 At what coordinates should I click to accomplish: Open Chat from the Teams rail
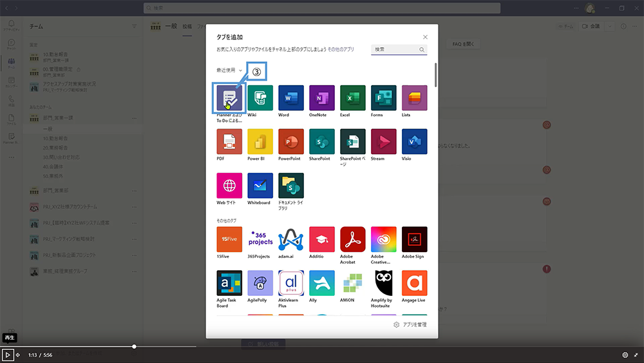click(x=11, y=44)
